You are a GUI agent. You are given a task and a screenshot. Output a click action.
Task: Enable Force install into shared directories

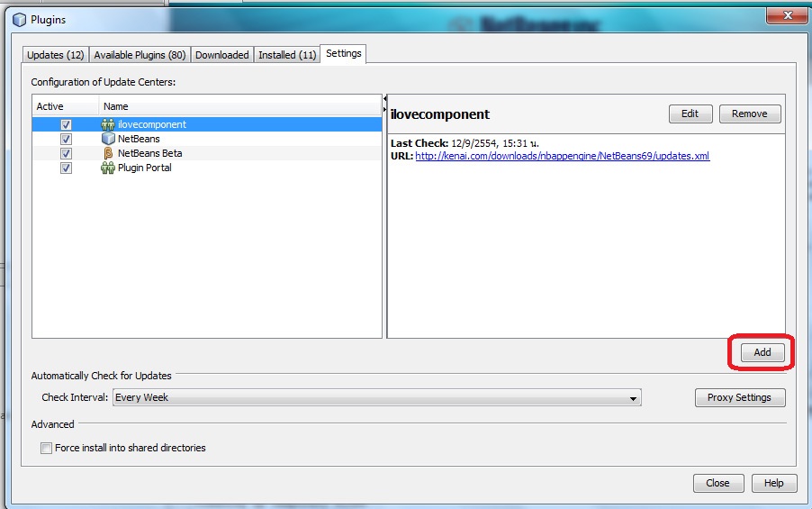pyautogui.click(x=46, y=448)
